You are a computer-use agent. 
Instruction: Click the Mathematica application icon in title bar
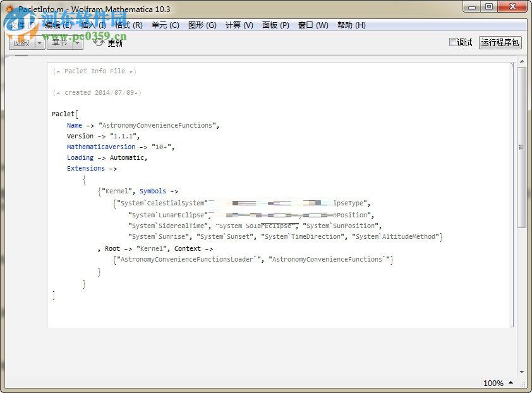[8, 8]
